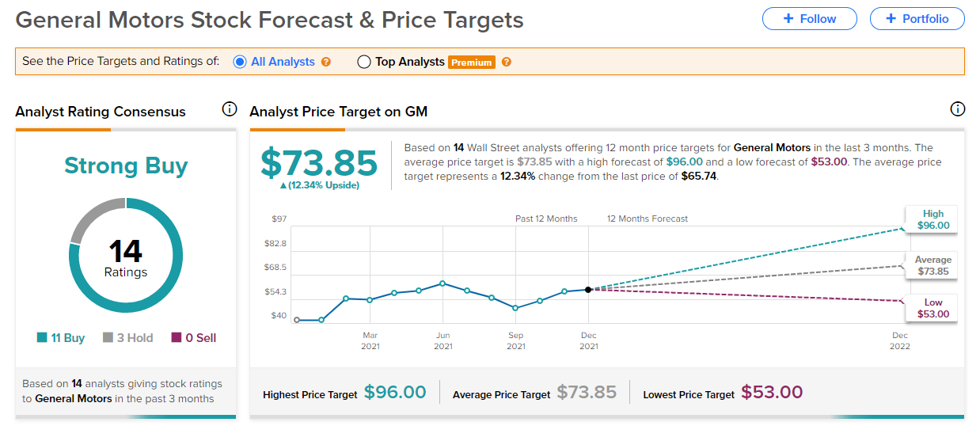Image resolution: width=980 pixels, height=441 pixels.
Task: Click the orange Premium badge
Action: pyautogui.click(x=472, y=63)
